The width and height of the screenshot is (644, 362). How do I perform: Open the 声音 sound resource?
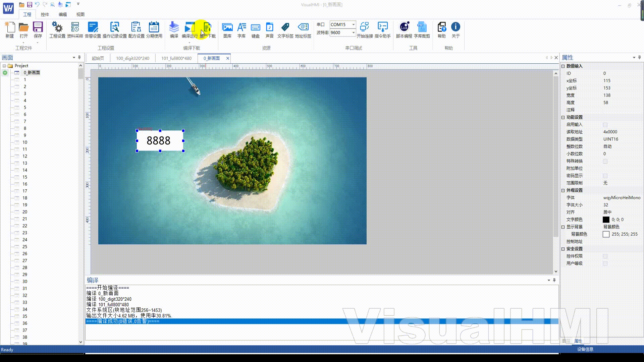(x=270, y=30)
